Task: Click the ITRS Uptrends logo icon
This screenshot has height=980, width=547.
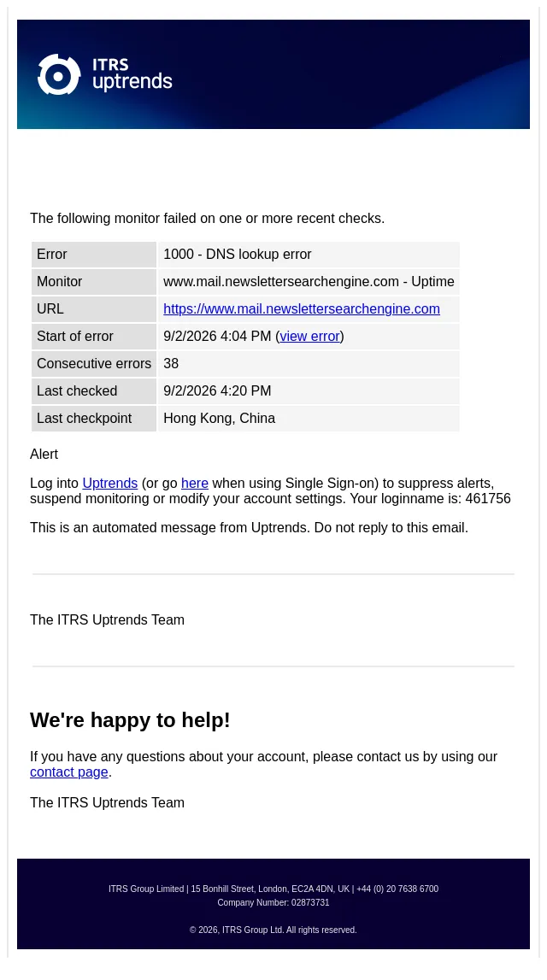Action: tap(59, 74)
